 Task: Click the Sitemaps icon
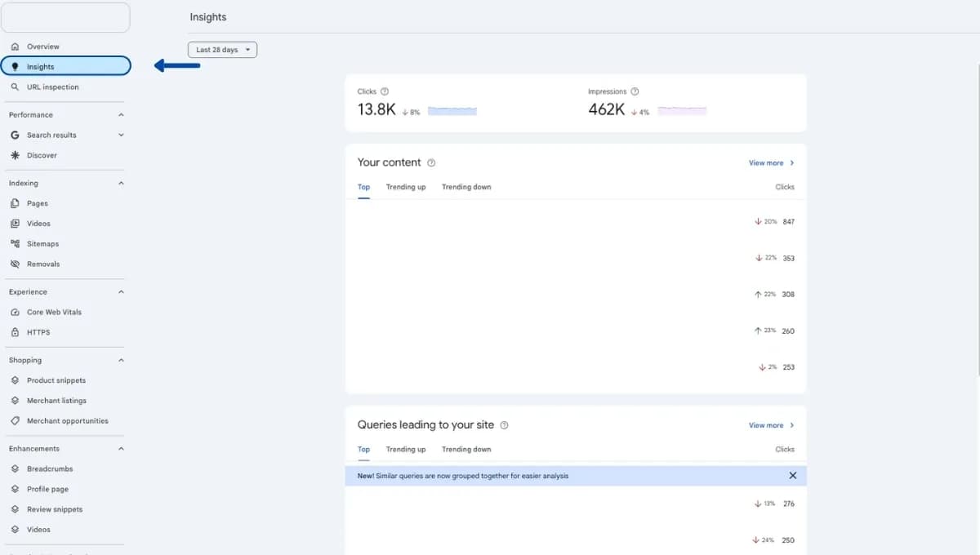point(15,244)
